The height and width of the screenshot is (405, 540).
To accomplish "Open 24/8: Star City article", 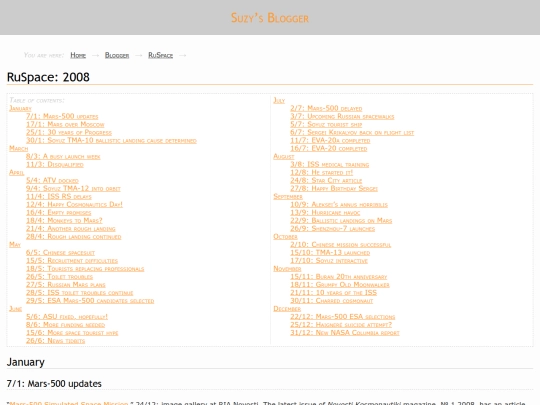I will (326, 180).
